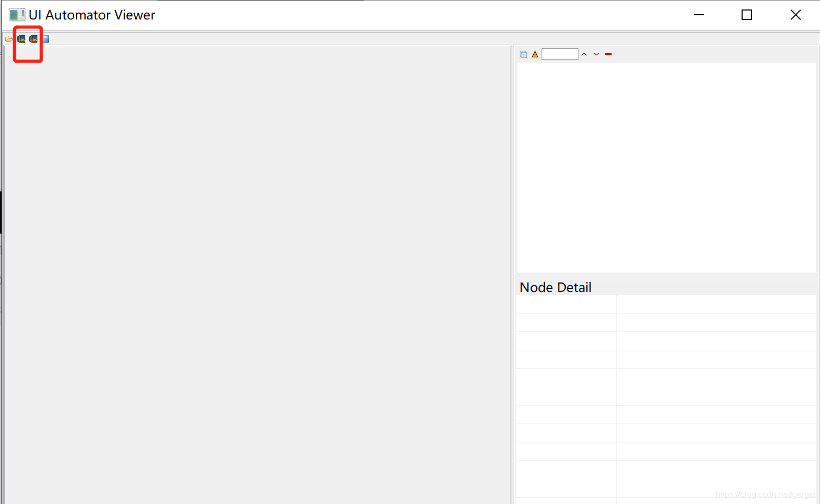The image size is (820, 504).
Task: Capture a device screenshot with the Android phone icon
Action: (x=21, y=39)
